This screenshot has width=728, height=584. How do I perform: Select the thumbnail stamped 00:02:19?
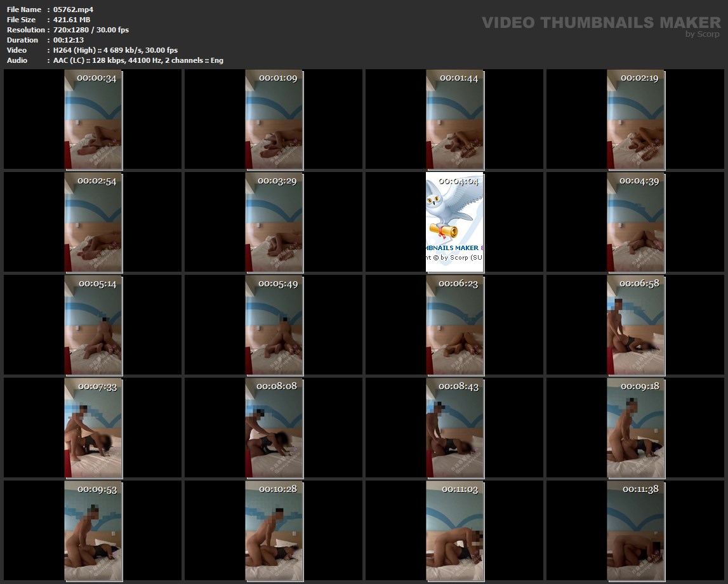coord(636,120)
